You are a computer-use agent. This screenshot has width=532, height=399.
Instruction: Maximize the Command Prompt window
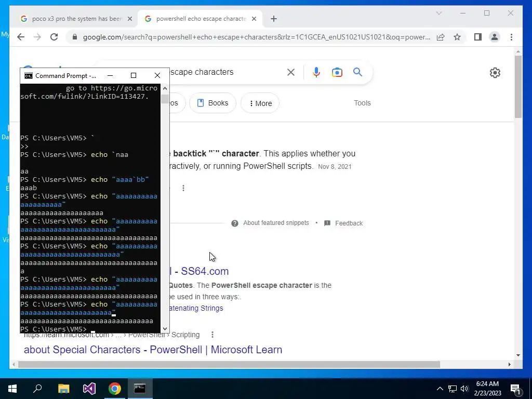(134, 76)
